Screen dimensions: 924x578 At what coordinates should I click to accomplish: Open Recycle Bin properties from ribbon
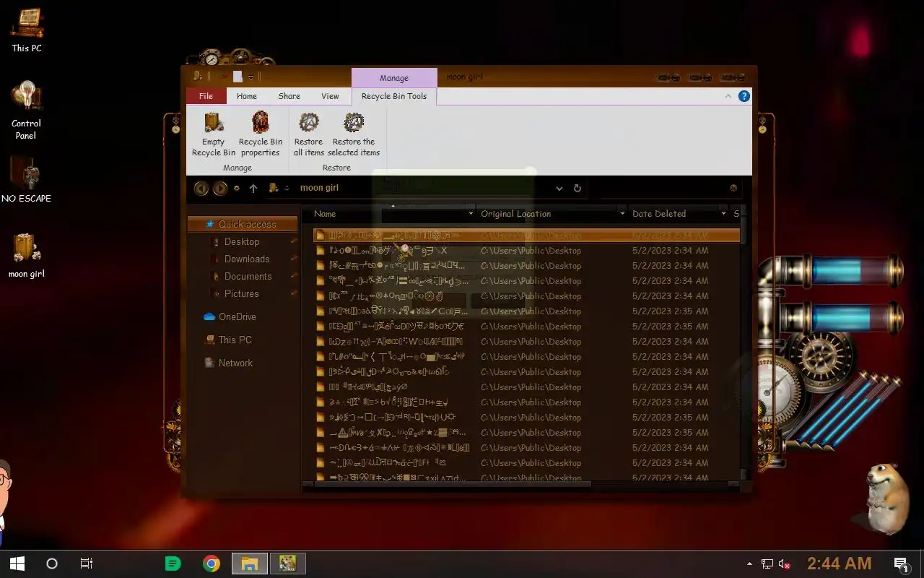click(x=260, y=134)
